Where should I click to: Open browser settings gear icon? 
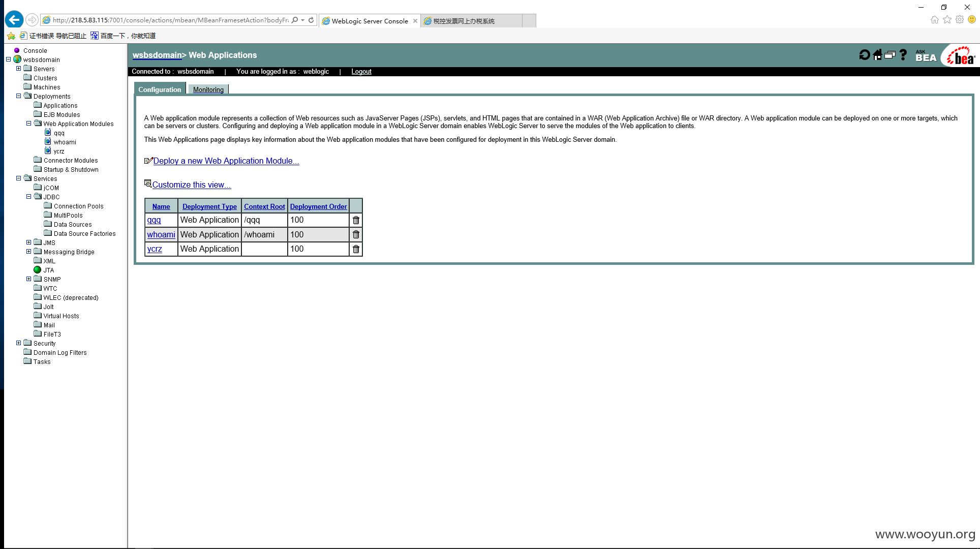(x=959, y=19)
